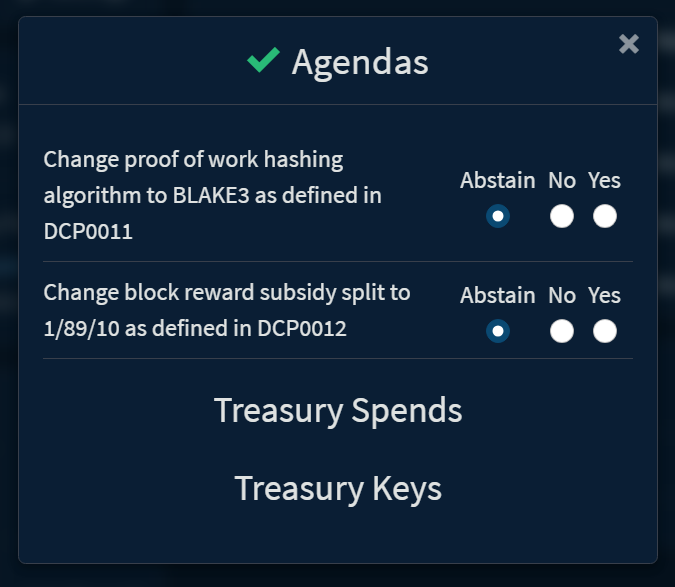Image resolution: width=675 pixels, height=587 pixels.
Task: Click the DCP0011 text in first agenda
Action: (88, 232)
